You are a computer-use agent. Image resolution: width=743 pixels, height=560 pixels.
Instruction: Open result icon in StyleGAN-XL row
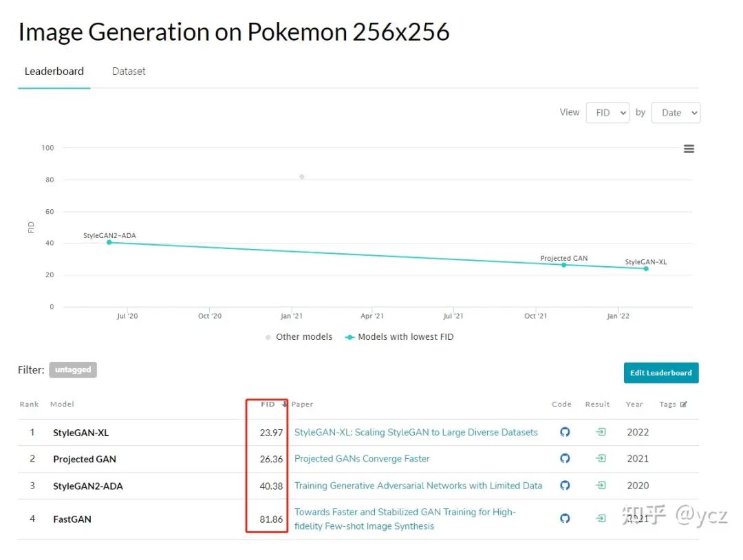coord(601,432)
